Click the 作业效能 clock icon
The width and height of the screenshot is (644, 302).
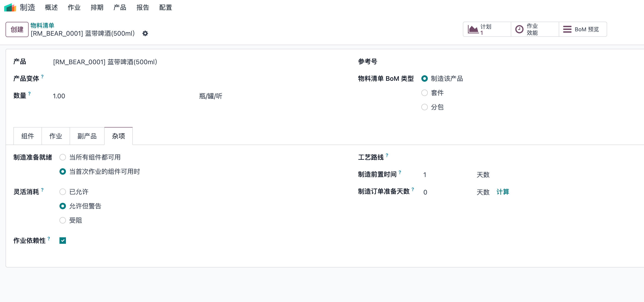pyautogui.click(x=519, y=29)
